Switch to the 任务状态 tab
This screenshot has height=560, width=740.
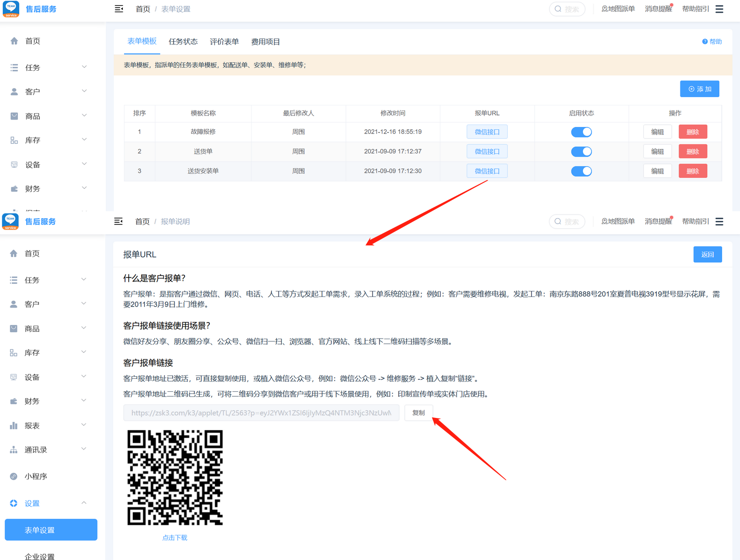(183, 42)
